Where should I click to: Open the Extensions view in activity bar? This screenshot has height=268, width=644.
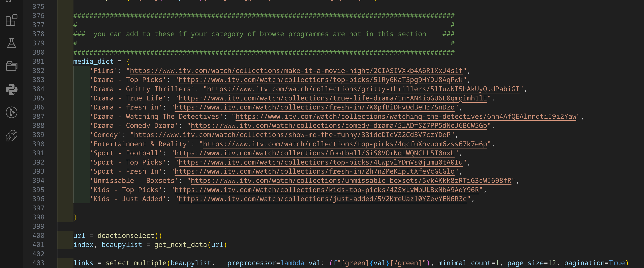11,20
